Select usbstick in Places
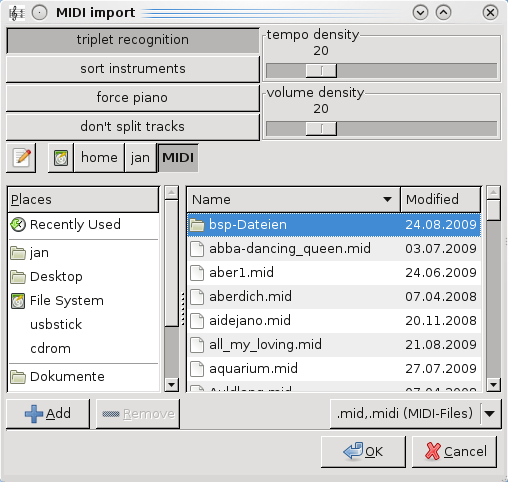Viewport: 508px width, 482px height. tap(56, 325)
